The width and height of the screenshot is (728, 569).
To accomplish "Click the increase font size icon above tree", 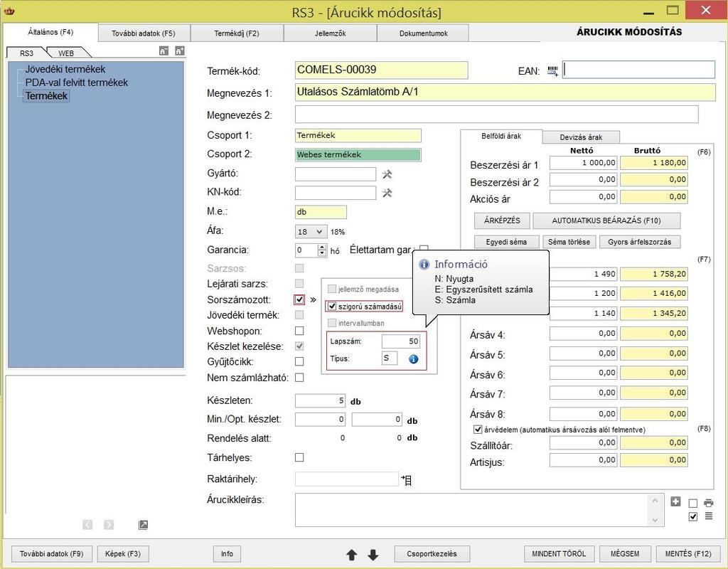I will [180, 51].
